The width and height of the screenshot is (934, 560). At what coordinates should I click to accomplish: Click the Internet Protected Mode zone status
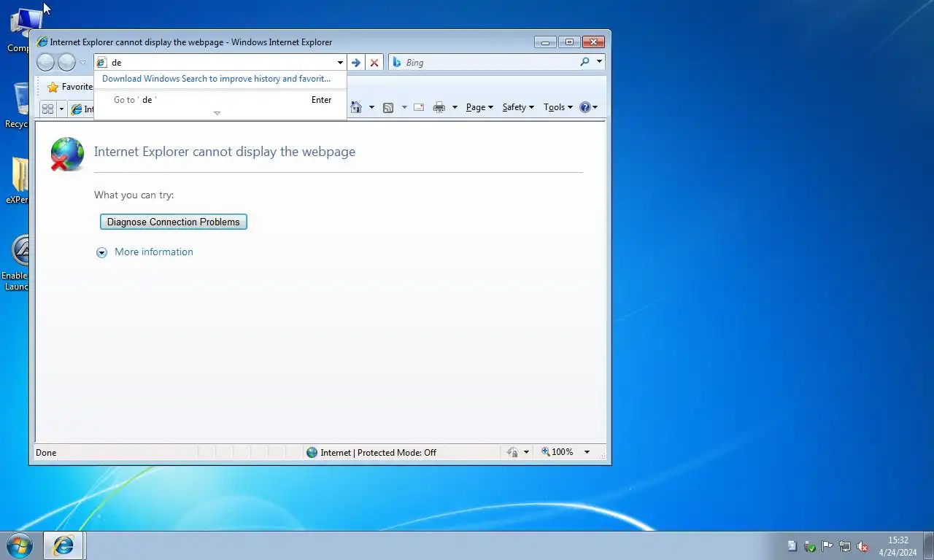click(x=371, y=452)
